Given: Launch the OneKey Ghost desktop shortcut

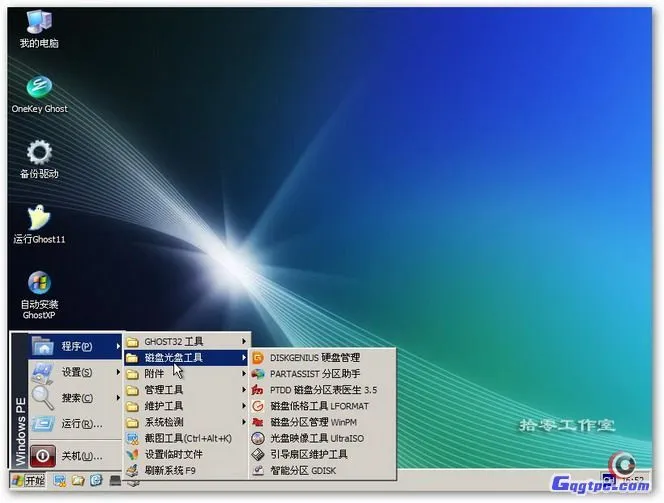Looking at the screenshot, I should pyautogui.click(x=39, y=95).
